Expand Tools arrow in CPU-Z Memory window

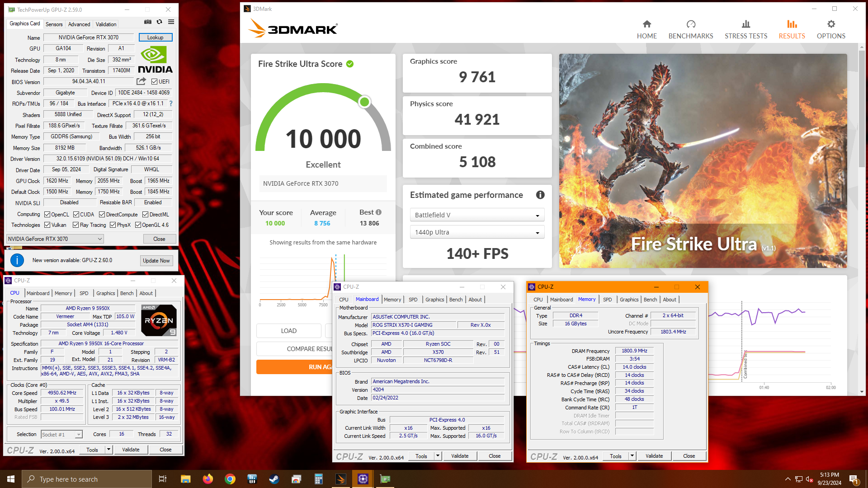[632, 456]
